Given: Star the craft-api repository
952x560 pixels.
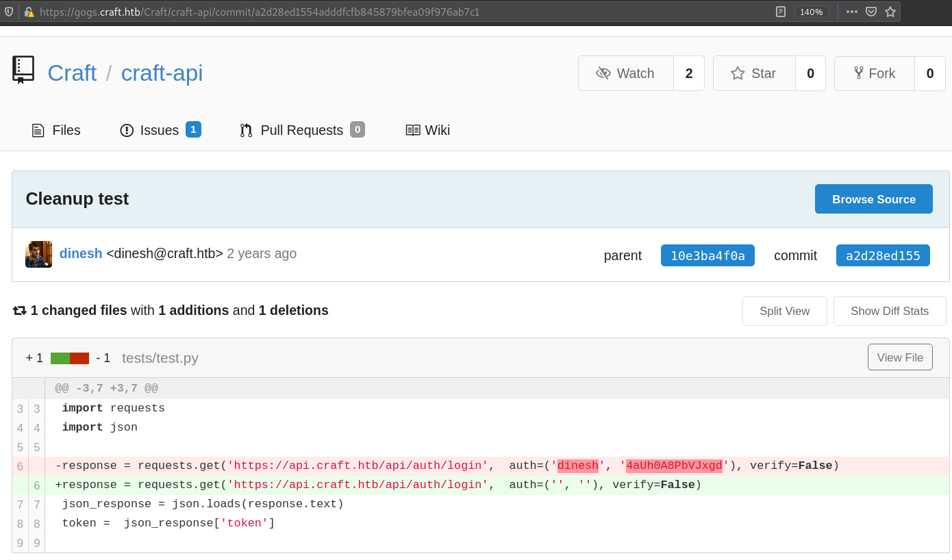Looking at the screenshot, I should point(754,73).
